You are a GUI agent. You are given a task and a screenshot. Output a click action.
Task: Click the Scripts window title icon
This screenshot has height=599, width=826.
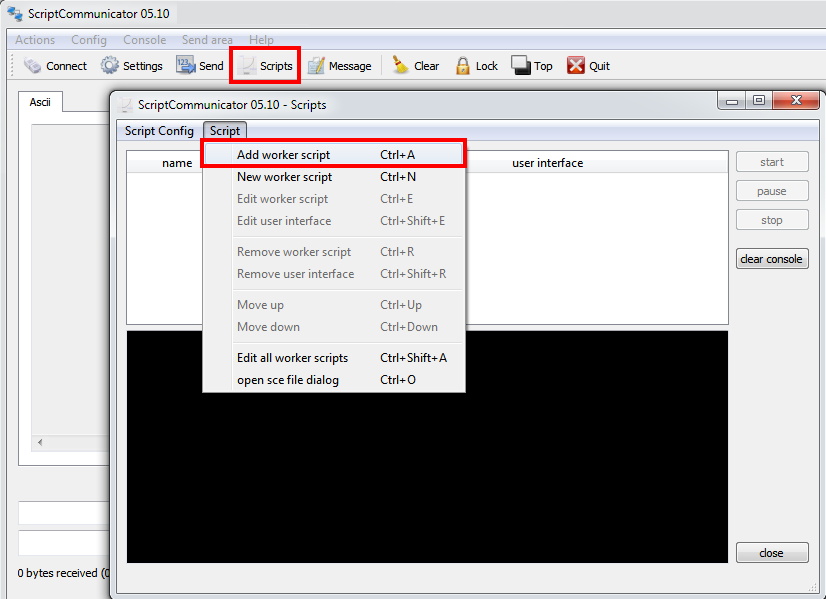click(x=126, y=105)
